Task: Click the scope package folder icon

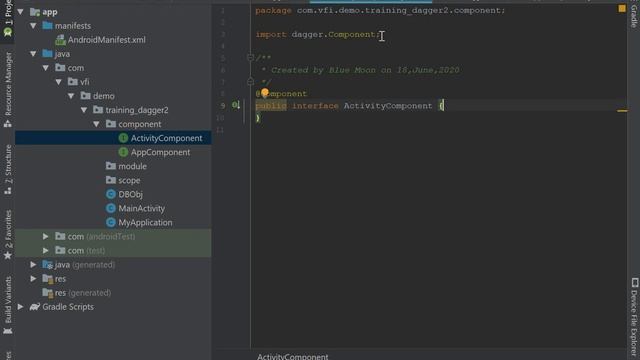Action: point(111,180)
